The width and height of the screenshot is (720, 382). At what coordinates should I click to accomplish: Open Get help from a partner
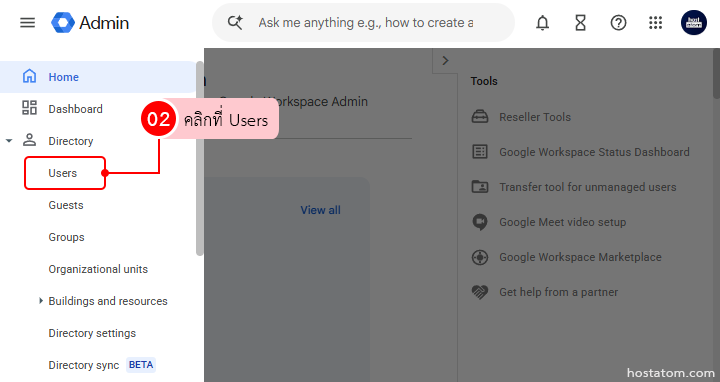[x=558, y=292]
